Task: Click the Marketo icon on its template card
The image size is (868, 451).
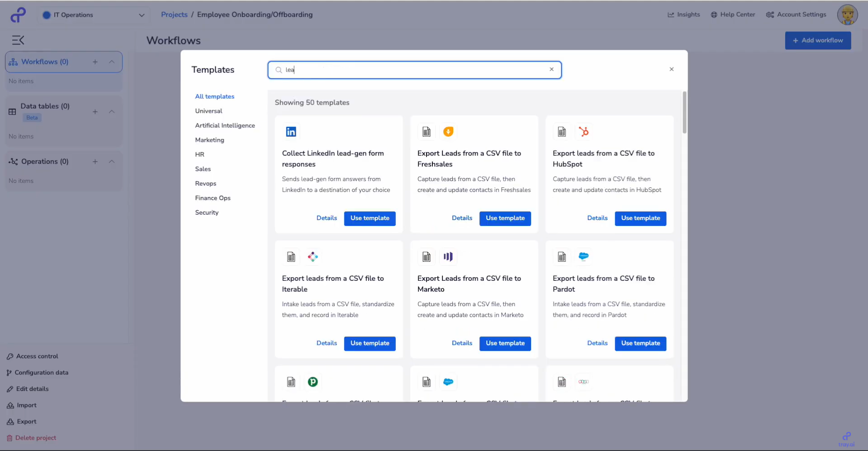Action: 448,257
